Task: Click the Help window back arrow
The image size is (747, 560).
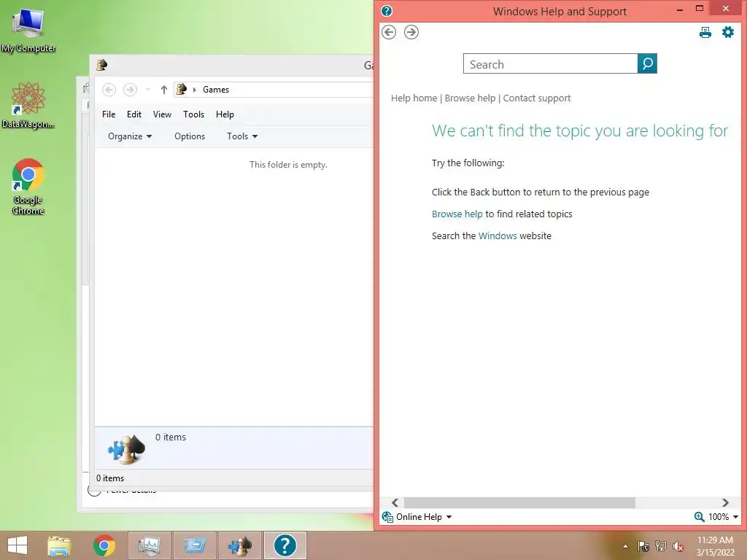Action: point(389,32)
